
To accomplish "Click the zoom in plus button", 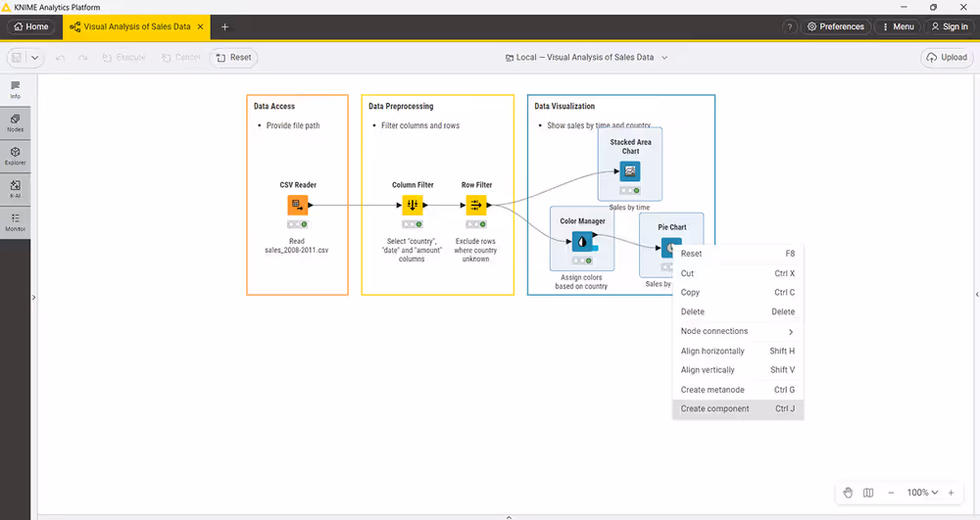I will point(951,493).
